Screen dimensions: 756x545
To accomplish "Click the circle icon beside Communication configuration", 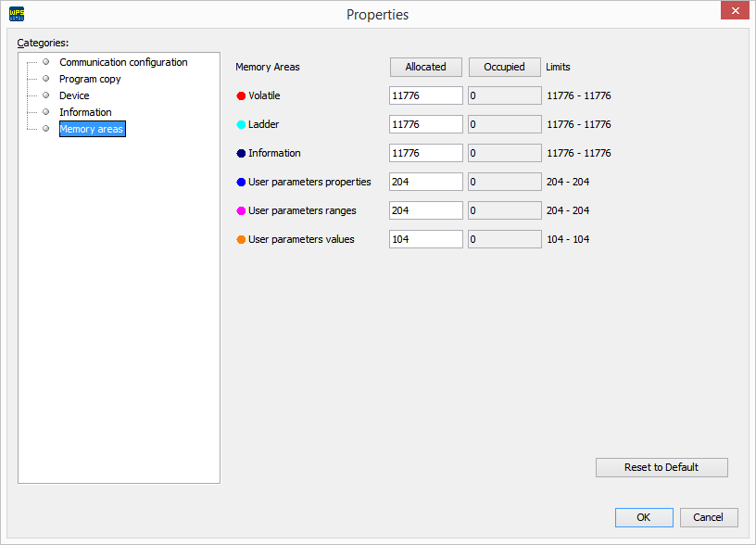I will (45, 62).
